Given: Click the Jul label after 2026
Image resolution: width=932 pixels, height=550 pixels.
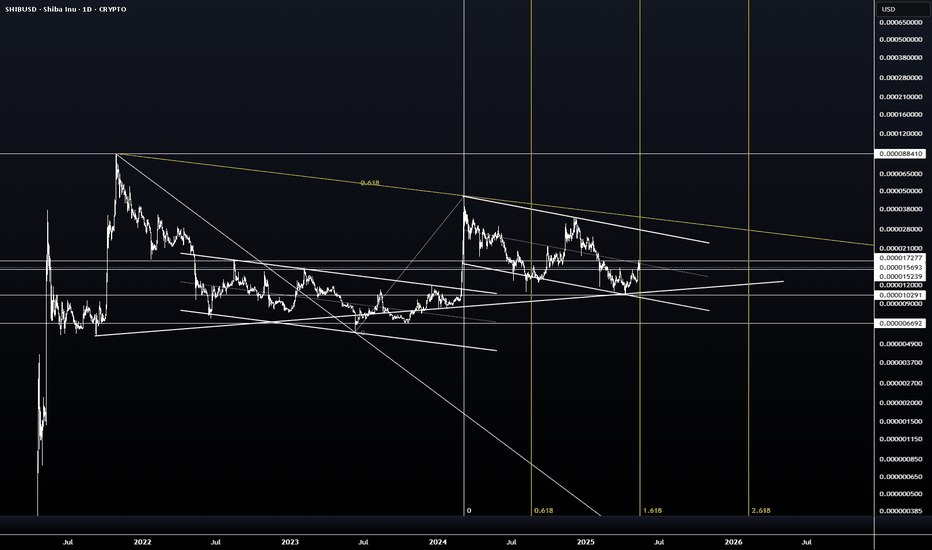Looking at the screenshot, I should [x=807, y=542].
